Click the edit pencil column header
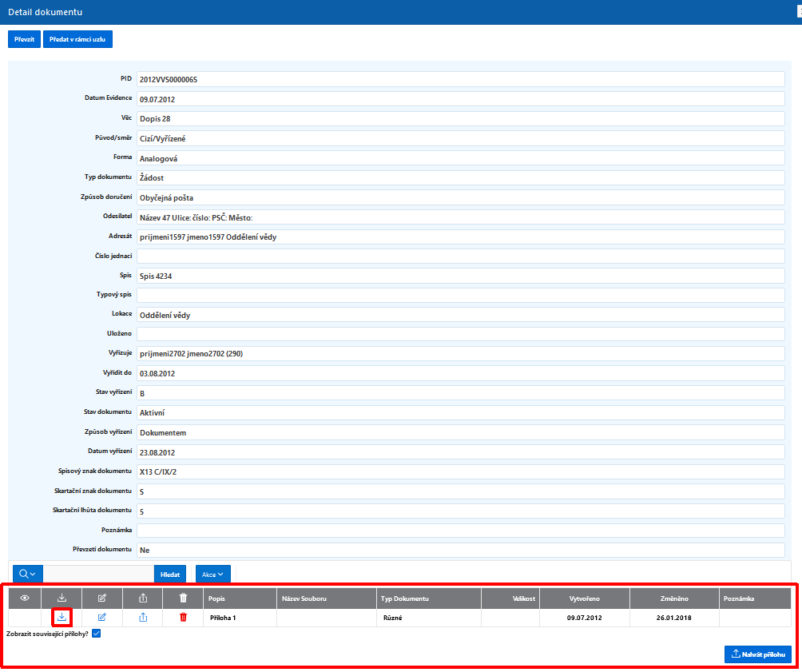This screenshot has height=672, width=802. (x=101, y=598)
